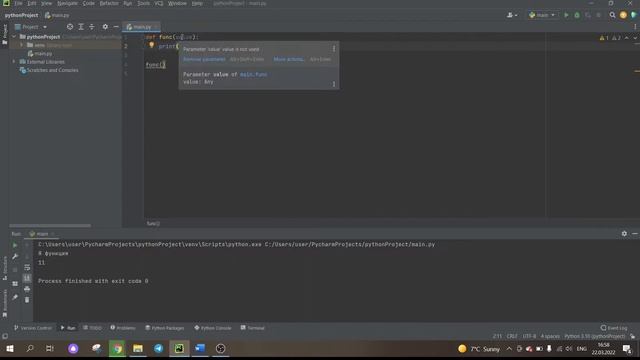Click the Code With Me user icon

511,15
